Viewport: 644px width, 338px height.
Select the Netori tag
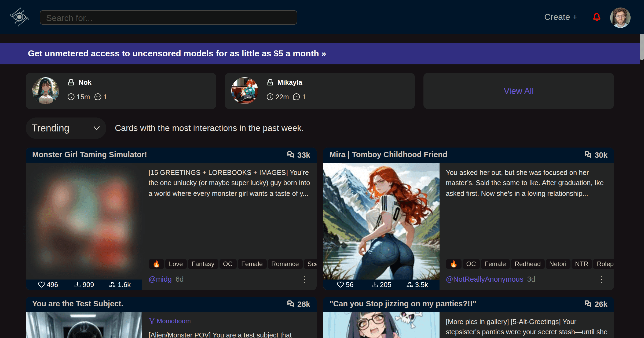(558, 264)
